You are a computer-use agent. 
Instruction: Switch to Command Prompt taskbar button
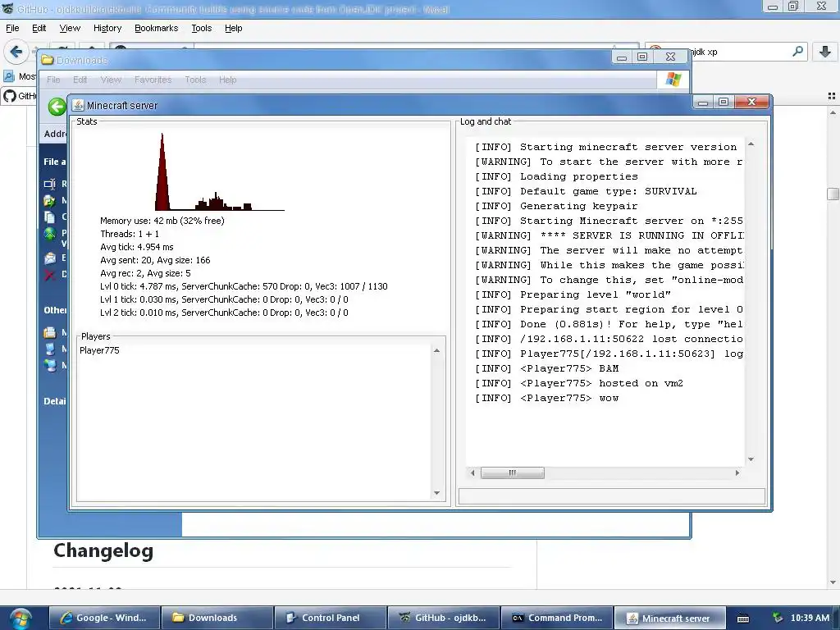[557, 618]
